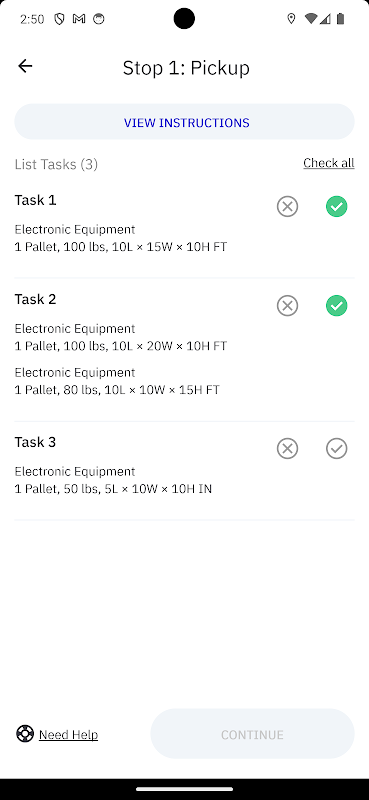Tap the Check all link
This screenshot has width=369, height=800.
click(329, 163)
